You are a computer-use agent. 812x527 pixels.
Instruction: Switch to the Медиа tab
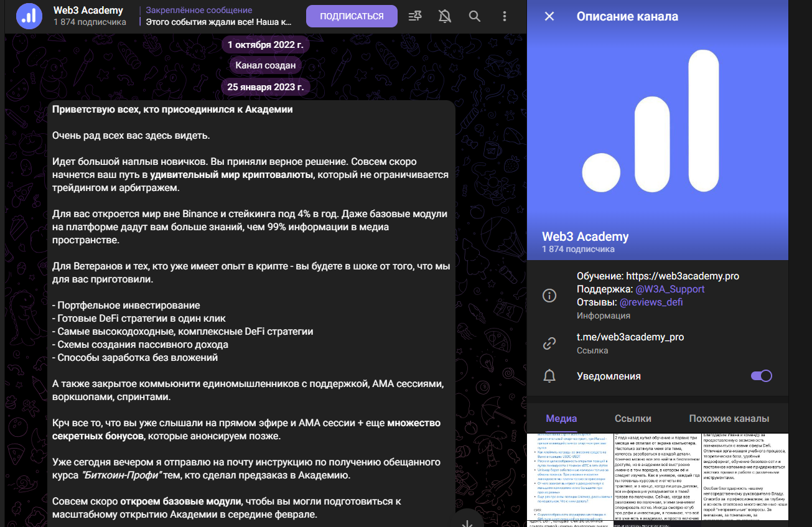click(x=561, y=419)
